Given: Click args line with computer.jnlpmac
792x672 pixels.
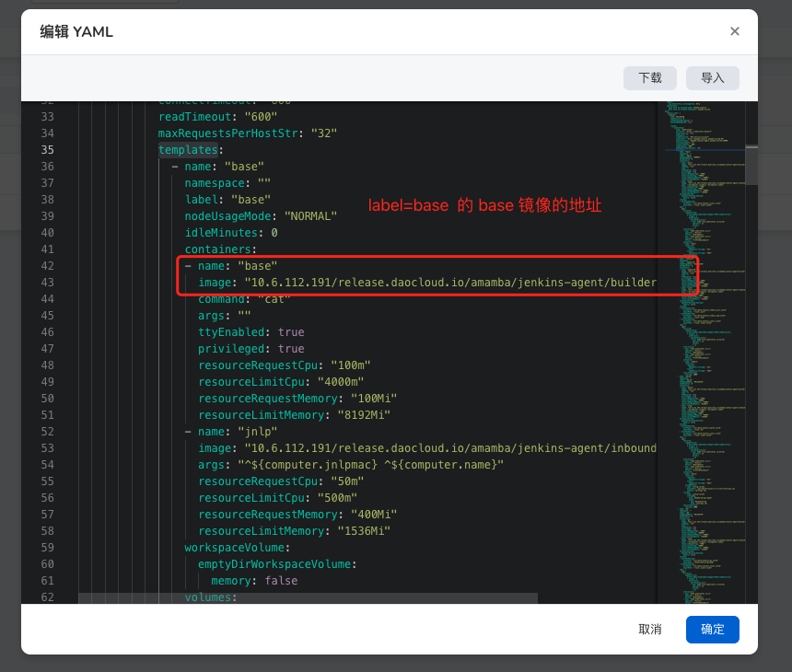Looking at the screenshot, I should point(351,465).
